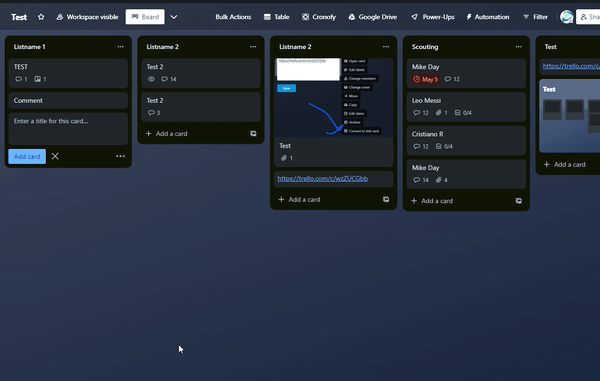600x381 pixels.
Task: Open the Leo Messi card
Action: click(x=466, y=106)
